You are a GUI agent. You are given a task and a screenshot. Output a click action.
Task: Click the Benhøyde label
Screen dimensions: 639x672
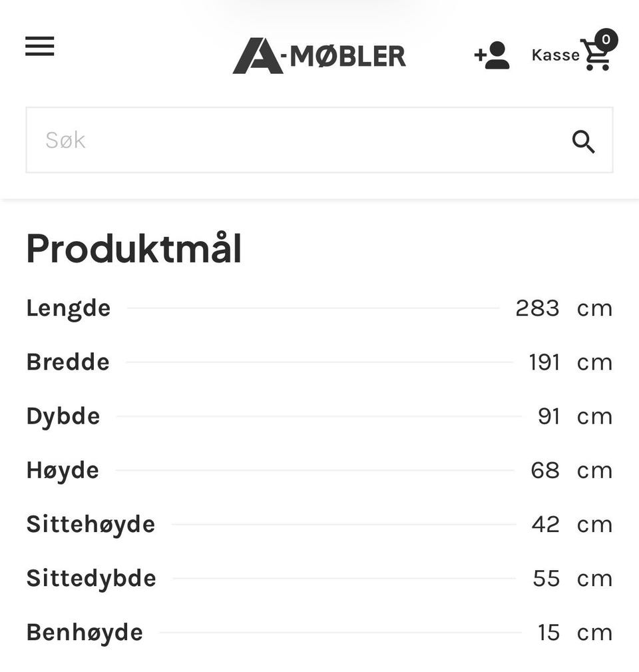point(85,632)
